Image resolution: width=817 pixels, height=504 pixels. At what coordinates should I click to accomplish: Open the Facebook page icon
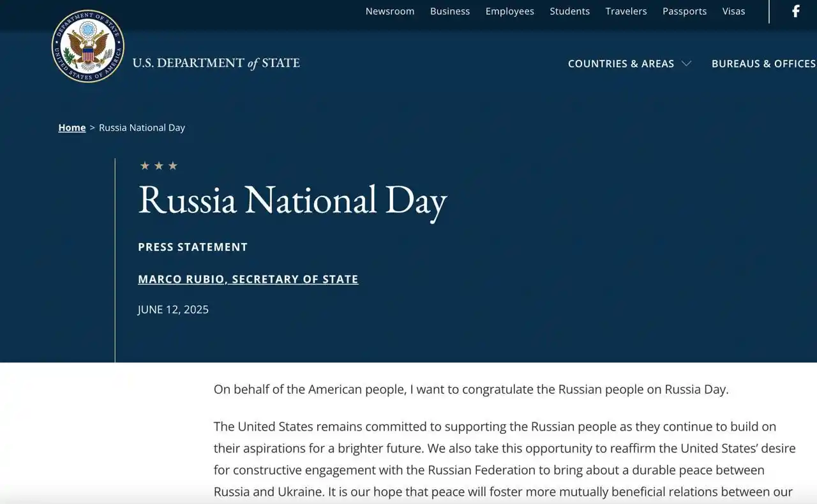tap(796, 11)
